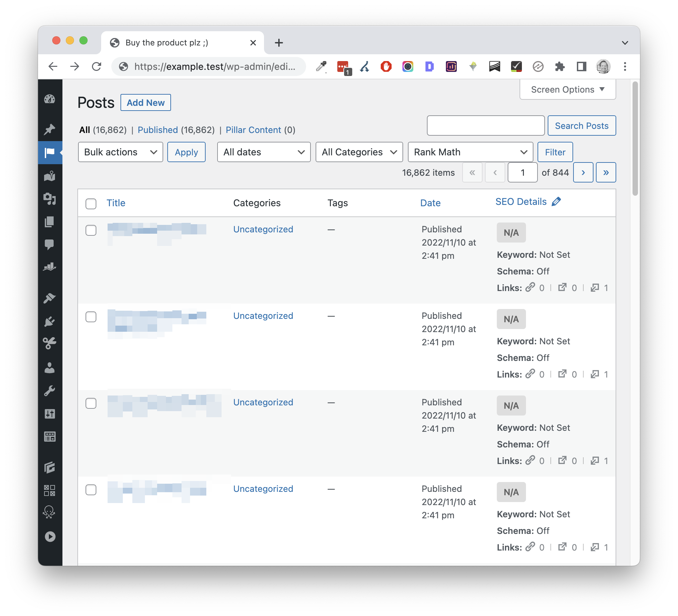Check the select-all posts checkbox
Image resolution: width=678 pixels, height=616 pixels.
[92, 203]
